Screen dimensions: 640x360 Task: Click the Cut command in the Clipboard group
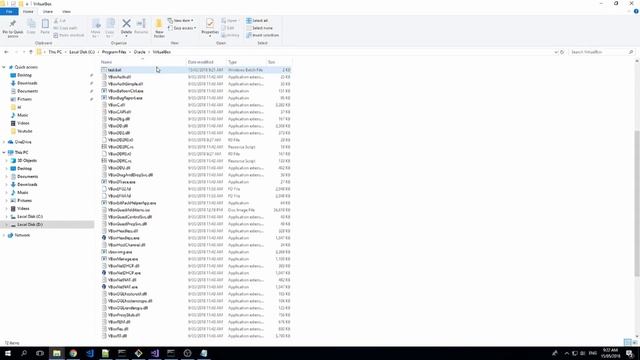[60, 20]
